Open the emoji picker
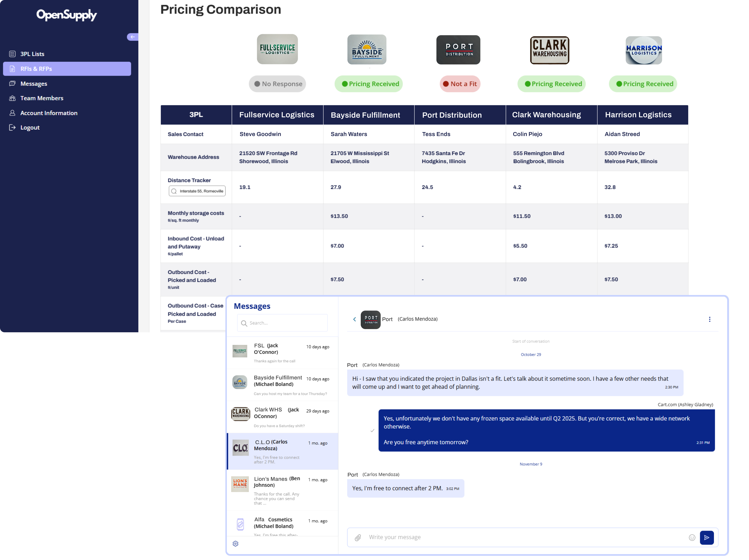749x560 pixels. click(692, 538)
